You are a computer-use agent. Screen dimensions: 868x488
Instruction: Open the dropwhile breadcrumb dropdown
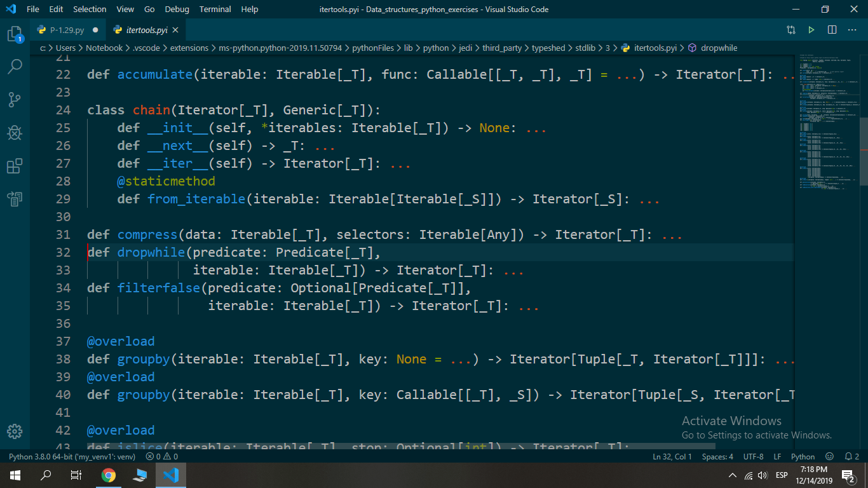[x=719, y=48]
